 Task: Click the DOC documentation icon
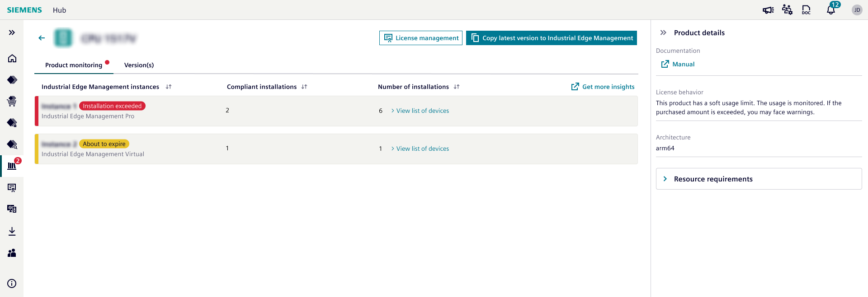coord(806,10)
